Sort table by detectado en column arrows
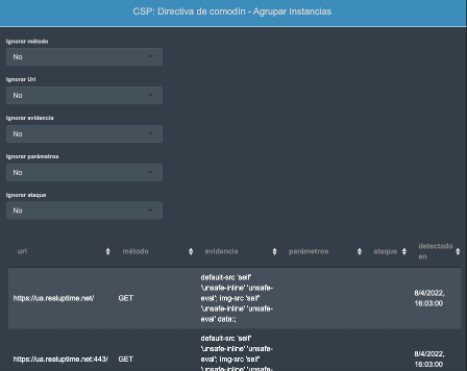The image size is (467, 371). (x=458, y=251)
